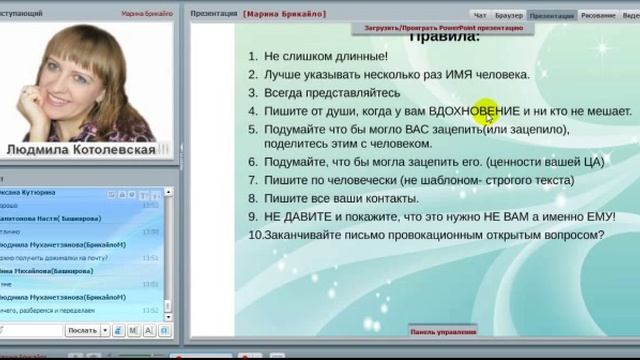Click the chat scrollbar down arrow

pos(168,317)
